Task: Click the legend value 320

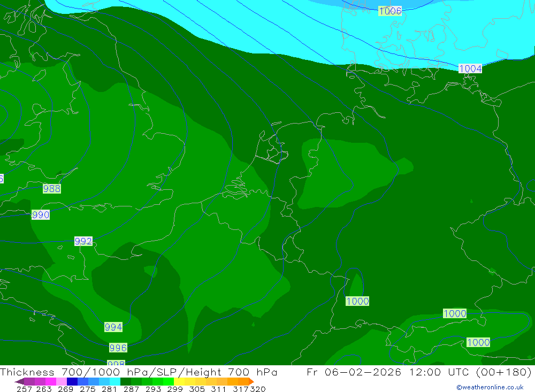Action: click(258, 389)
